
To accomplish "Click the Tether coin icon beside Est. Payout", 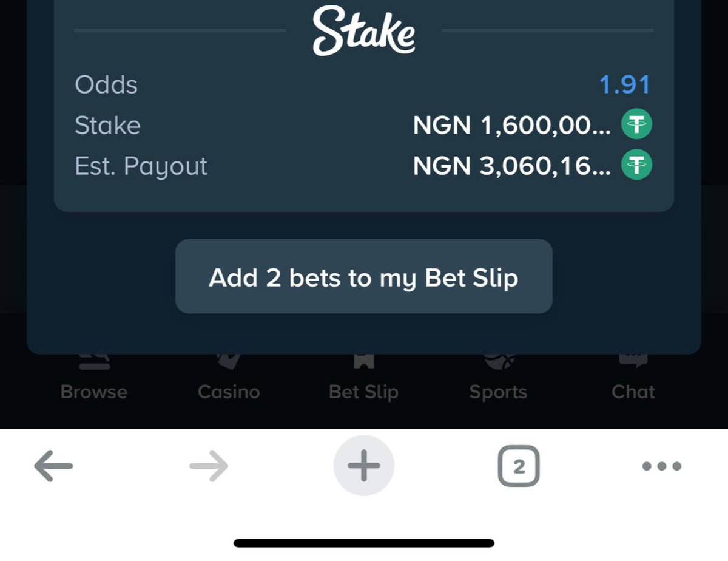I will coord(637,166).
